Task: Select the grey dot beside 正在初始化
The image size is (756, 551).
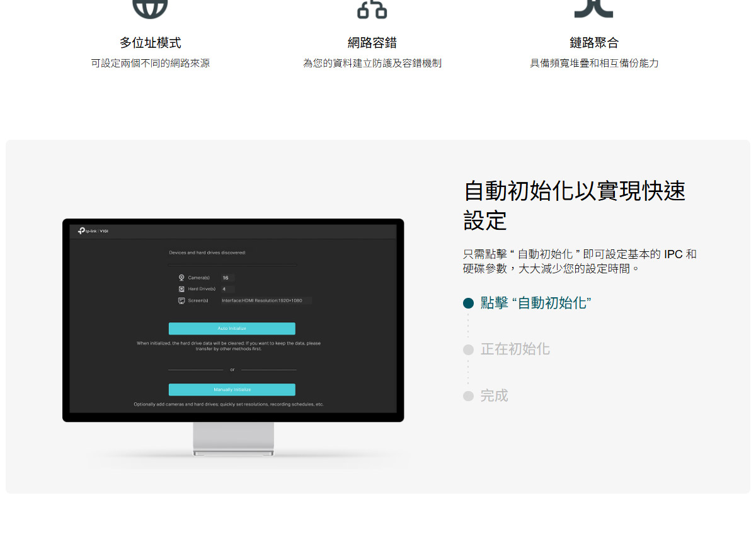Action: click(x=468, y=349)
